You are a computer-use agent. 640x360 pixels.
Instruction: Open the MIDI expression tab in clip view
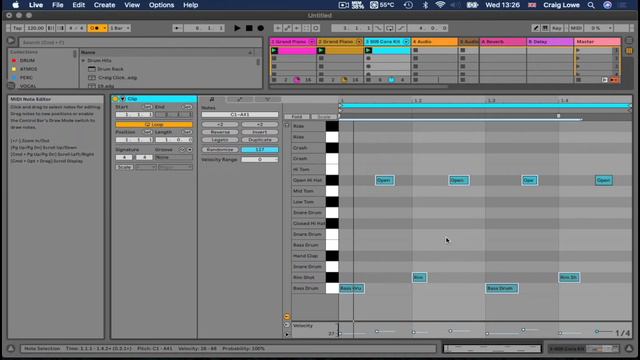(x=268, y=99)
